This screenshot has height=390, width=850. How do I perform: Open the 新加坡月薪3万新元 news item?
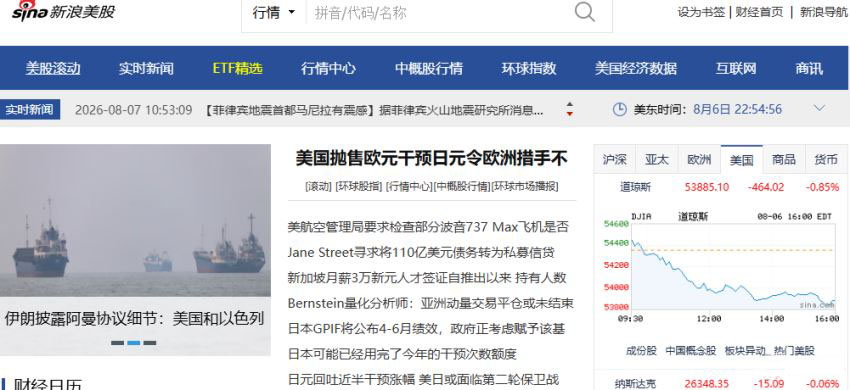pyautogui.click(x=427, y=278)
